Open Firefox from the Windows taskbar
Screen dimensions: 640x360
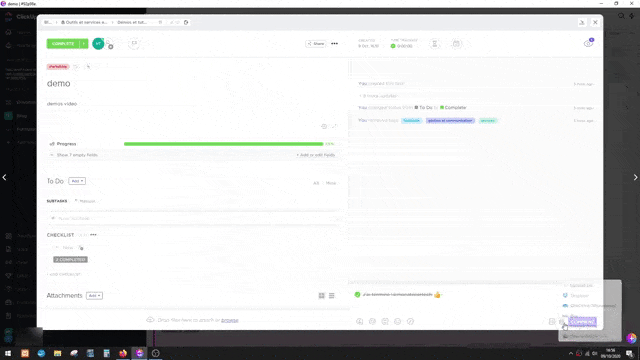123,353
